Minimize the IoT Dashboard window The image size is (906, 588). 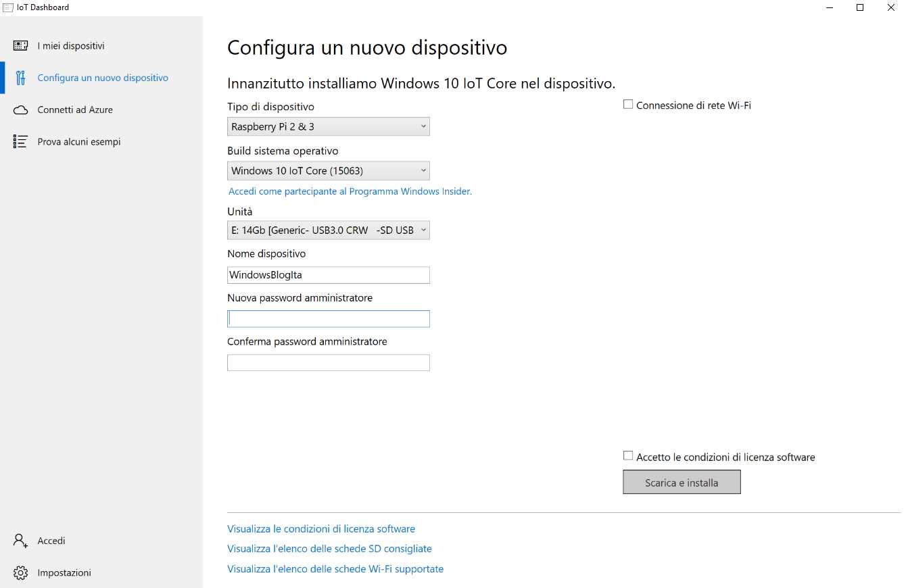pyautogui.click(x=829, y=7)
